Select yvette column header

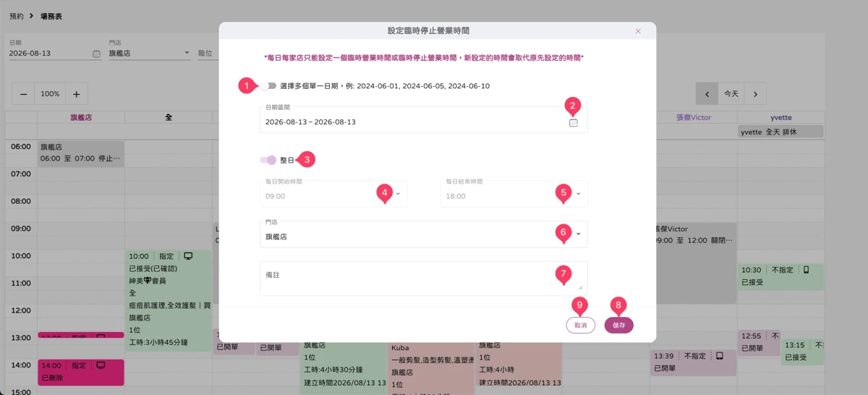(x=780, y=117)
